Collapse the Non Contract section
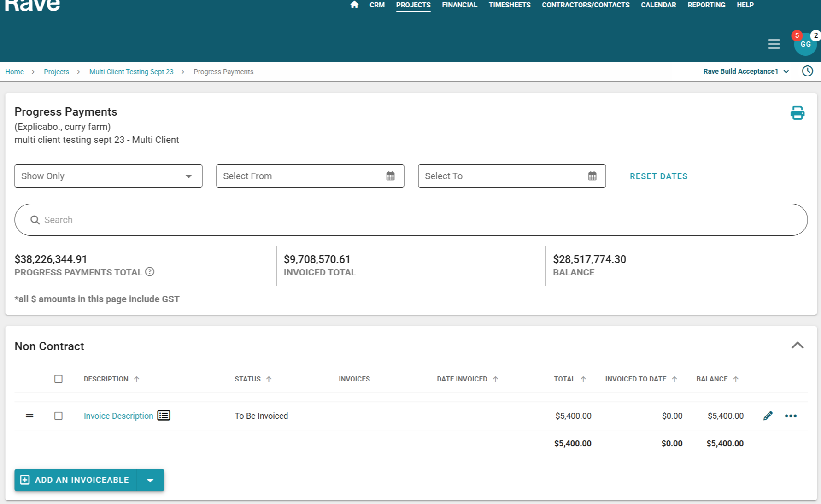 tap(797, 346)
